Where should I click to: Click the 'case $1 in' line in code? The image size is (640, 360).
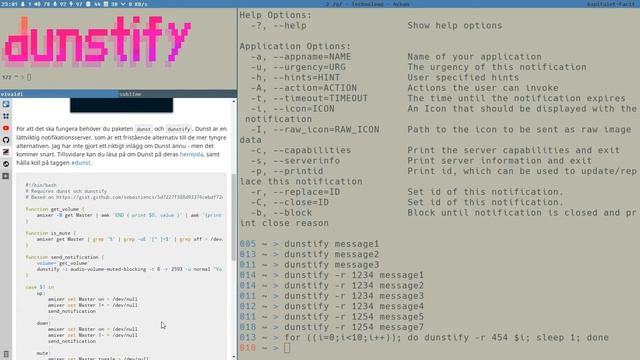click(x=40, y=287)
